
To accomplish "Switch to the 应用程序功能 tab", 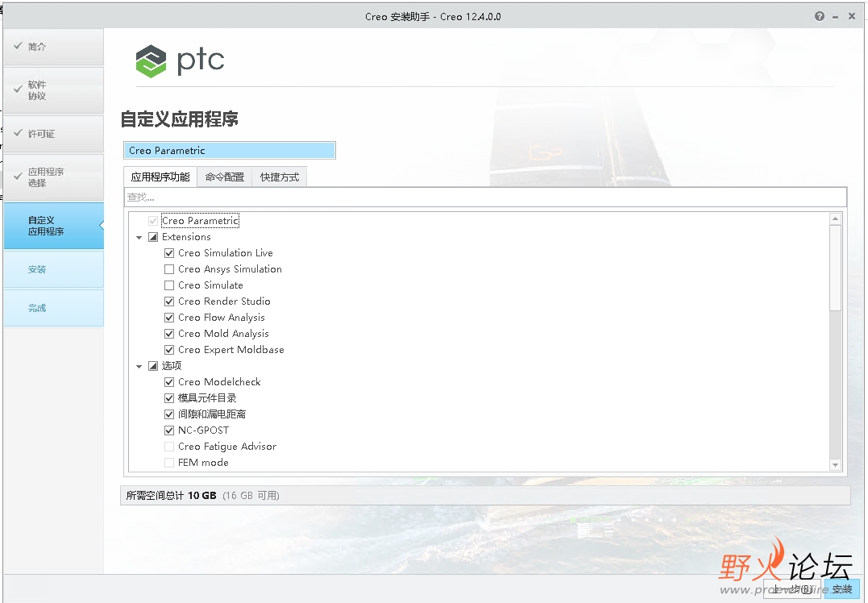I will pos(160,177).
